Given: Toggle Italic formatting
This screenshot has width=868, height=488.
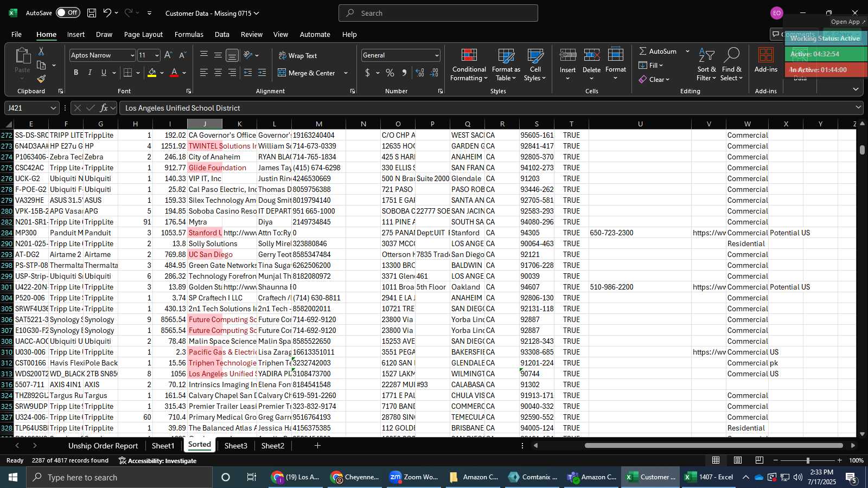Looking at the screenshot, I should click(90, 73).
